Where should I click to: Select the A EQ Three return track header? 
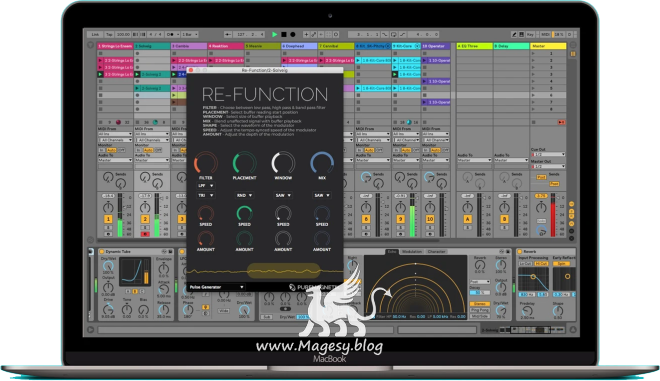(x=474, y=46)
